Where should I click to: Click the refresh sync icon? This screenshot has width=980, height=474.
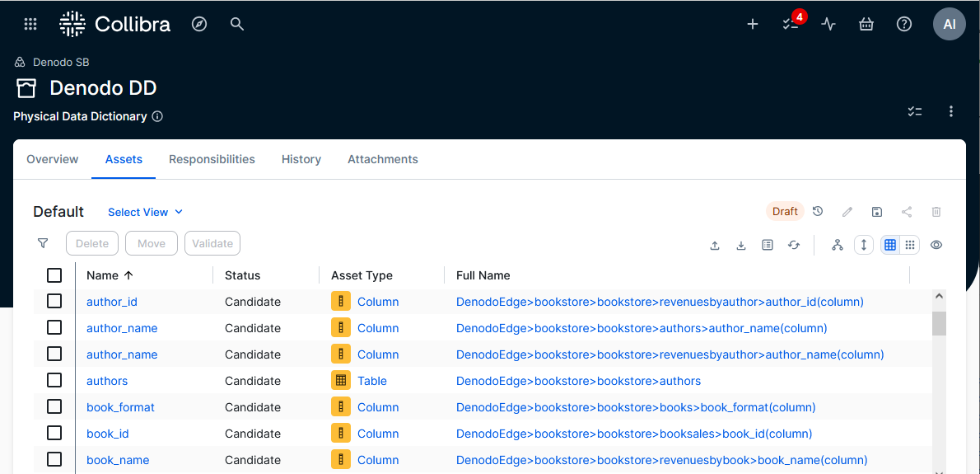coord(794,245)
